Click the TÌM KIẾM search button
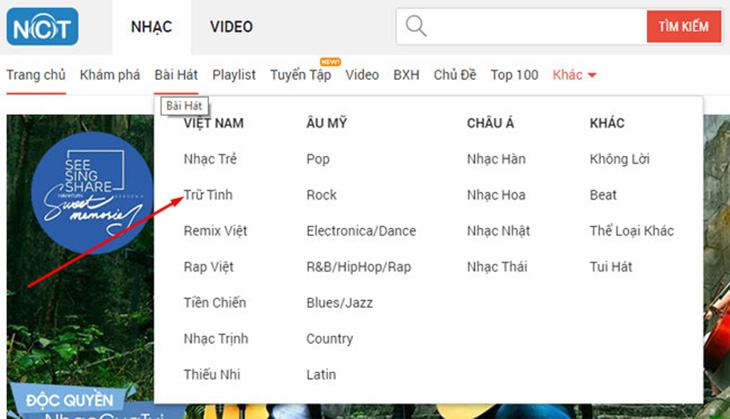Screen dimensions: 730x419 tap(684, 27)
